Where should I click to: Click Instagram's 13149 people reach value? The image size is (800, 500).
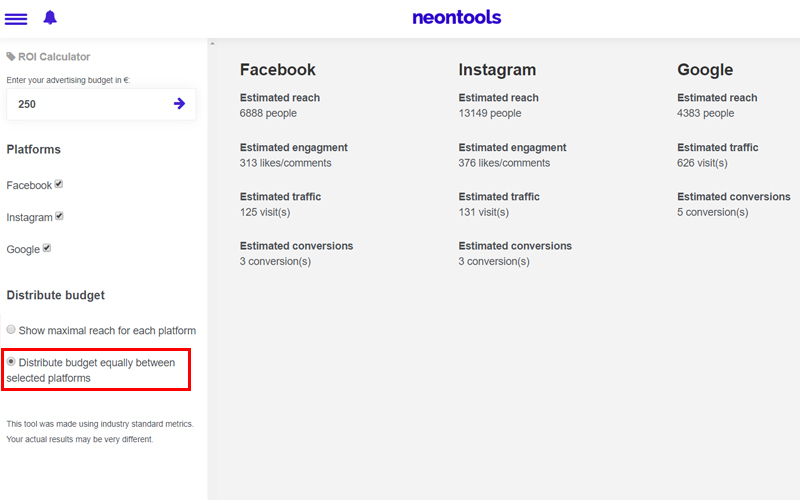[x=490, y=113]
